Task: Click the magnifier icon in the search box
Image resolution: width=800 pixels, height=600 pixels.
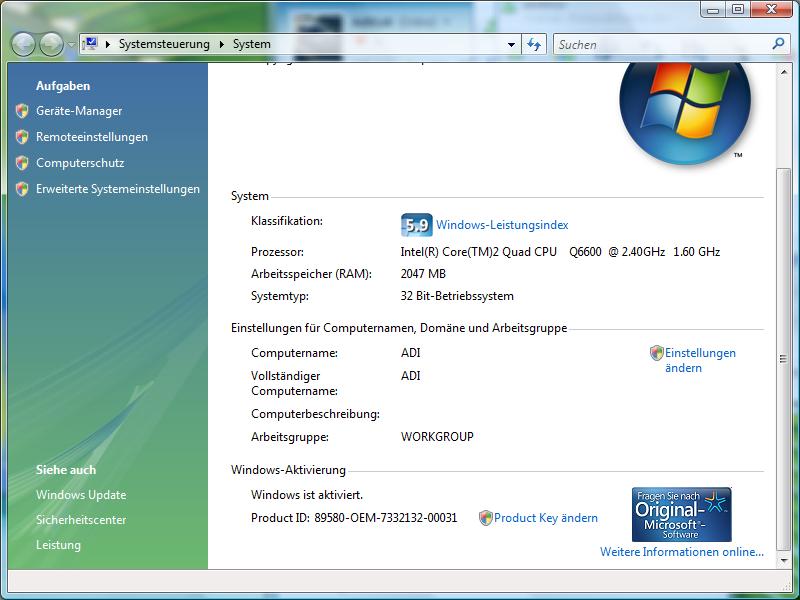Action: click(x=779, y=44)
